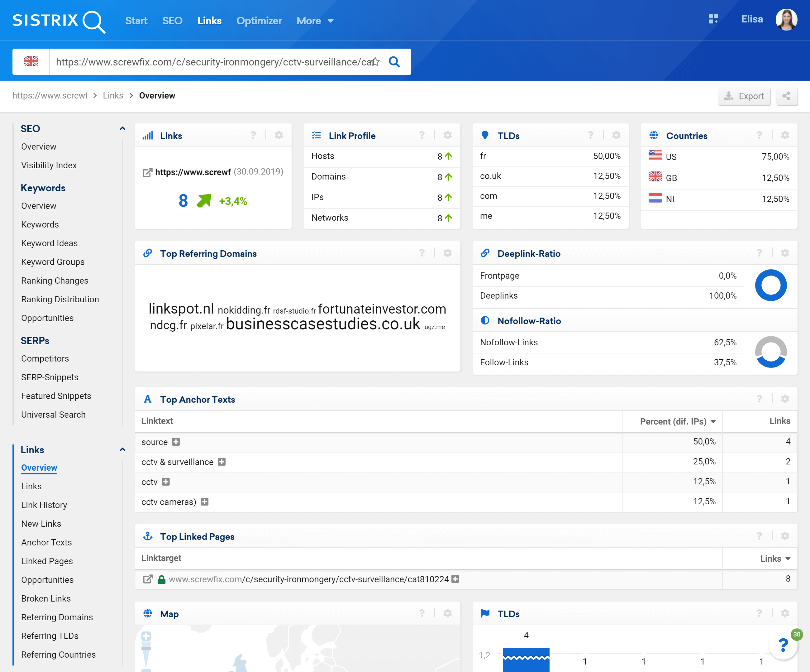Screen dimensions: 810x672
Task: Open Keyword Ideas in sidebar
Action: coord(49,243)
